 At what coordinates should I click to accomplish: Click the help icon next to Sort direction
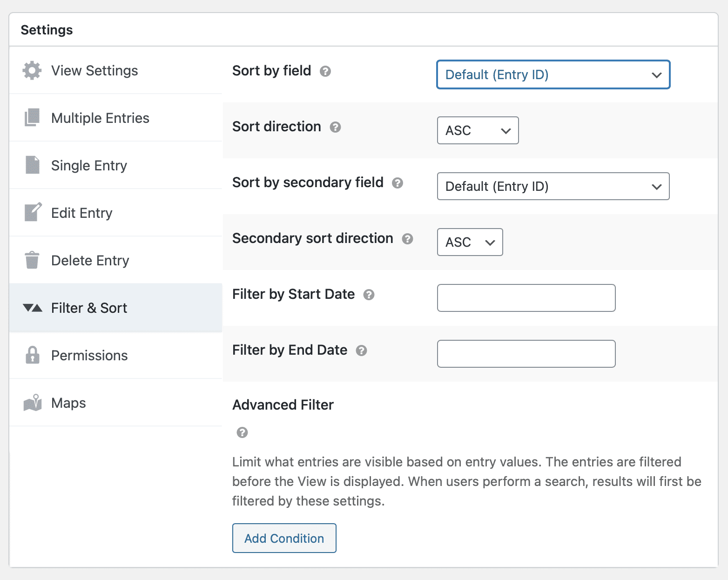335,127
